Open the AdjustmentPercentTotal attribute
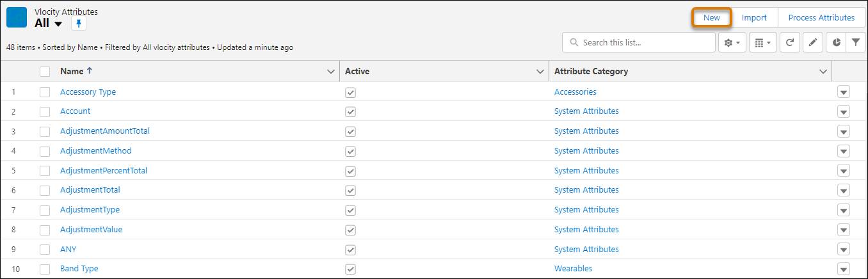Viewport: 868px width, 279px height. click(x=104, y=170)
